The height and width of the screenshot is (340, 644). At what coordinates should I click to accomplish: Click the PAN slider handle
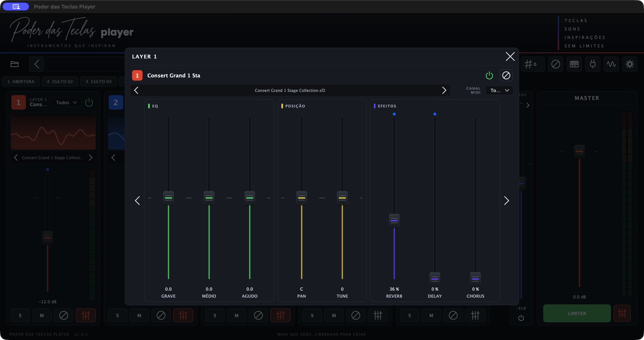(x=301, y=198)
